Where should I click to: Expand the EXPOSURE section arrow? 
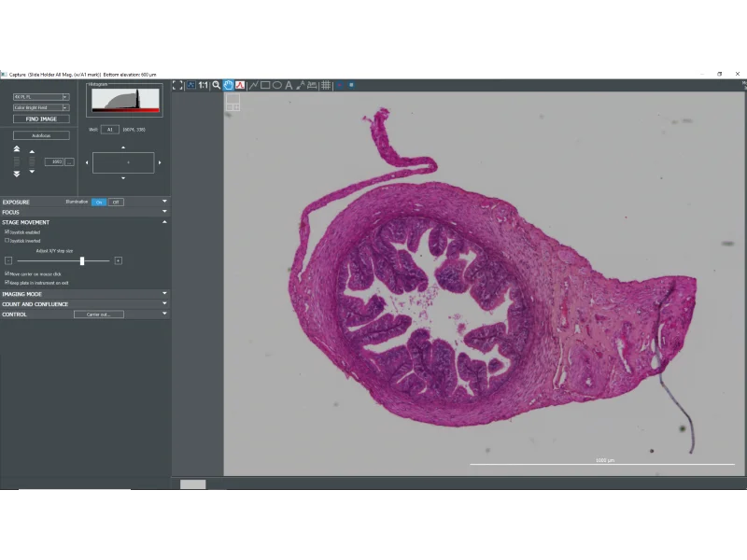164,202
